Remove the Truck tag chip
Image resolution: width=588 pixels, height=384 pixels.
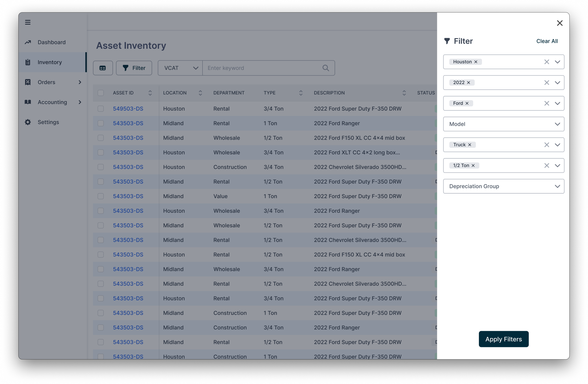coord(470,145)
